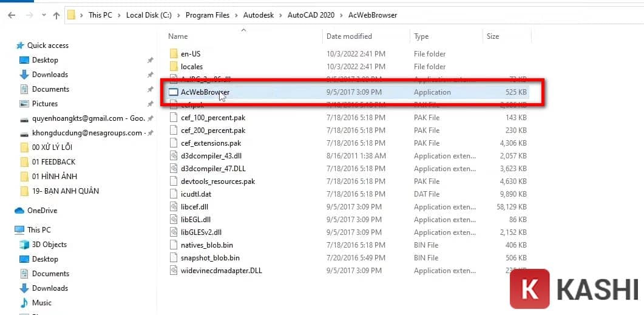Select the locales folder icon
Screen dimensions: 644x315
[174, 67]
